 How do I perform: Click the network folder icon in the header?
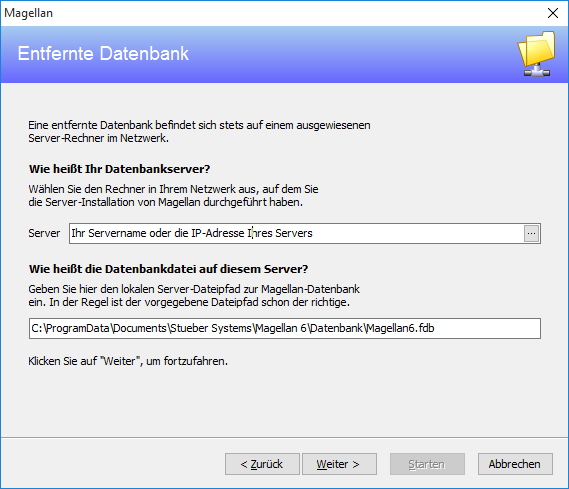(537, 54)
